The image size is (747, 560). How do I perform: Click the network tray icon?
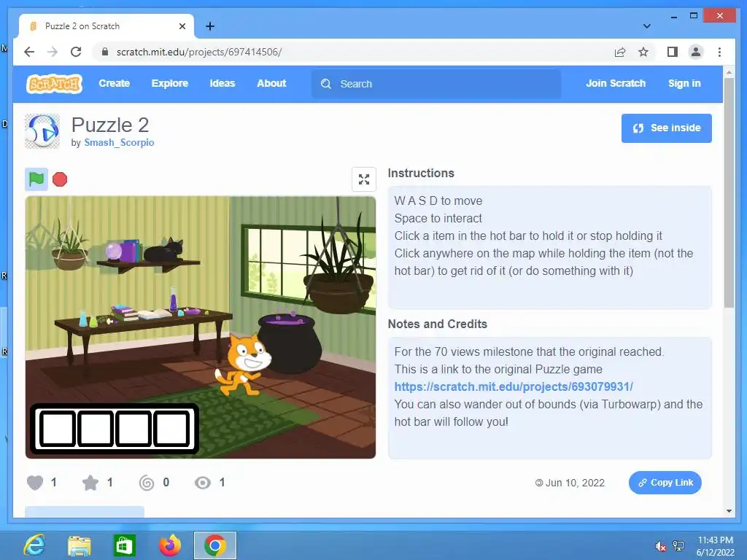(x=678, y=546)
